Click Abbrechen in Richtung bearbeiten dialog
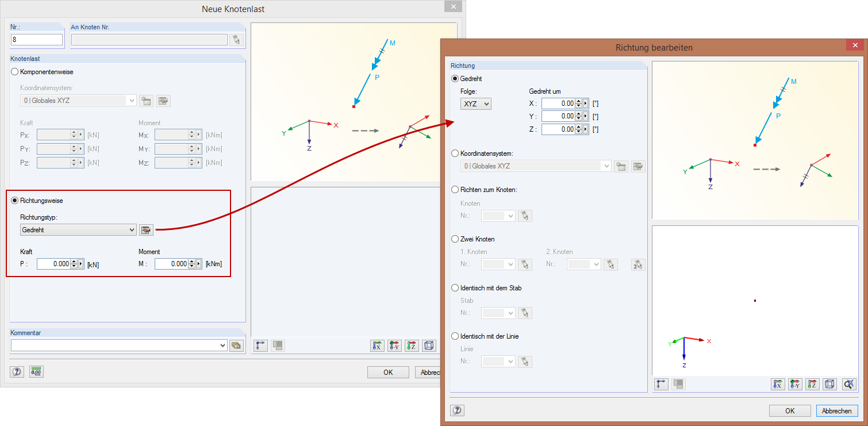Image resolution: width=868 pixels, height=426 pixels. 837,410
